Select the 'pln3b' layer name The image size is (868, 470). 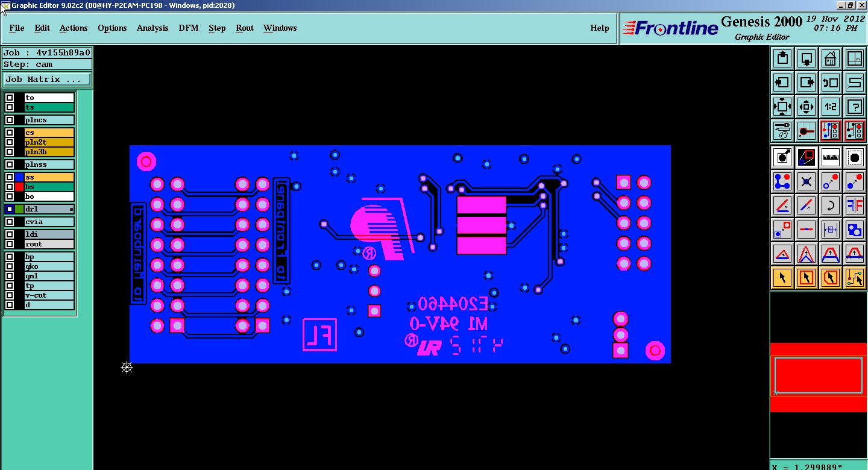point(49,152)
